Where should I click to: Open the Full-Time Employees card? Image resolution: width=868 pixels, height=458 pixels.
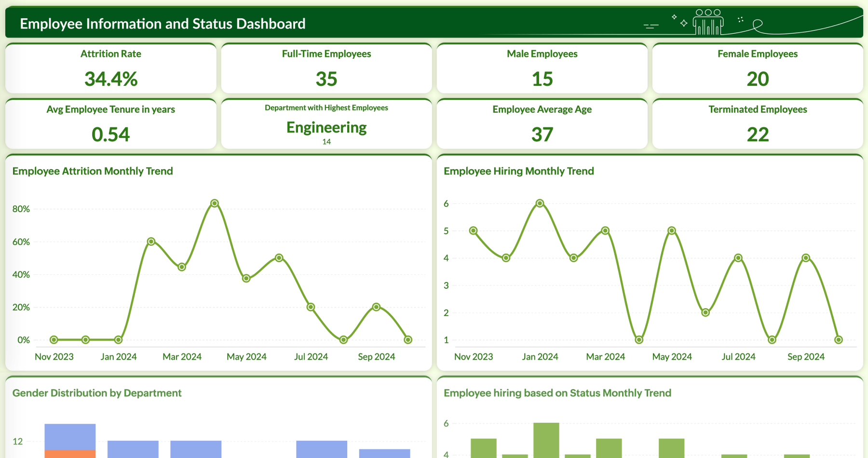pos(326,68)
